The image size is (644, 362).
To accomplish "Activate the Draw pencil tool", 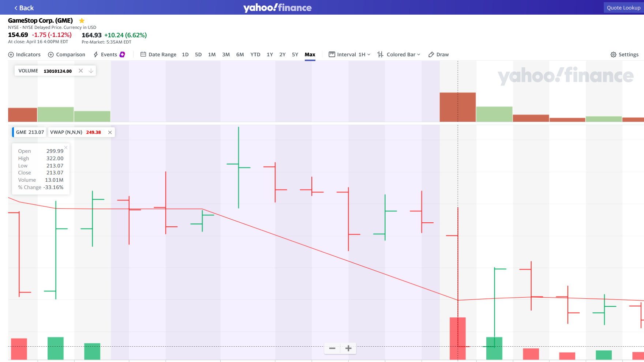I will pyautogui.click(x=438, y=54).
